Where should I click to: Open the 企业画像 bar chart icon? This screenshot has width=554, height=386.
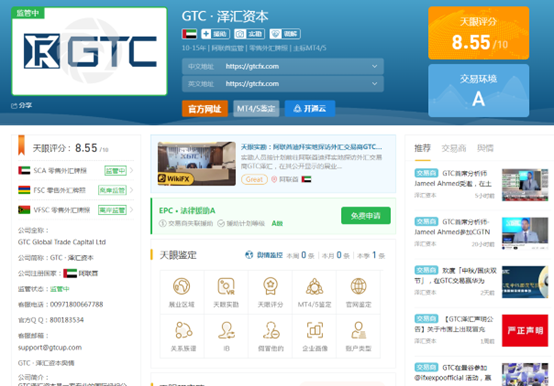point(315,330)
